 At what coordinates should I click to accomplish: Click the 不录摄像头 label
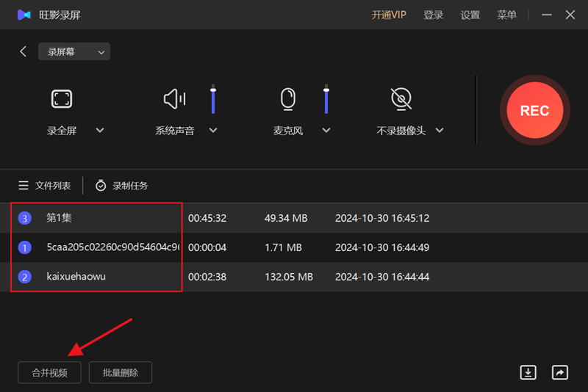401,131
